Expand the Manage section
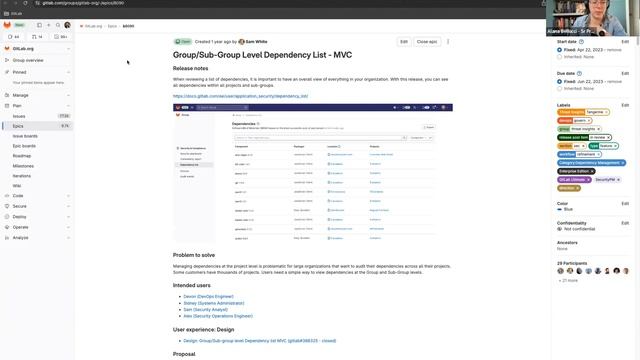640x360 pixels. (37, 95)
